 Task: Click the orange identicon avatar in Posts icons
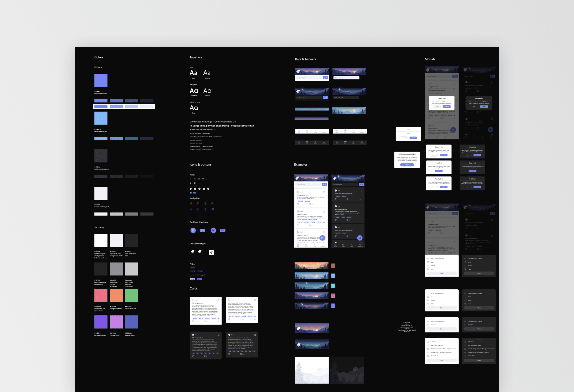coord(204,189)
